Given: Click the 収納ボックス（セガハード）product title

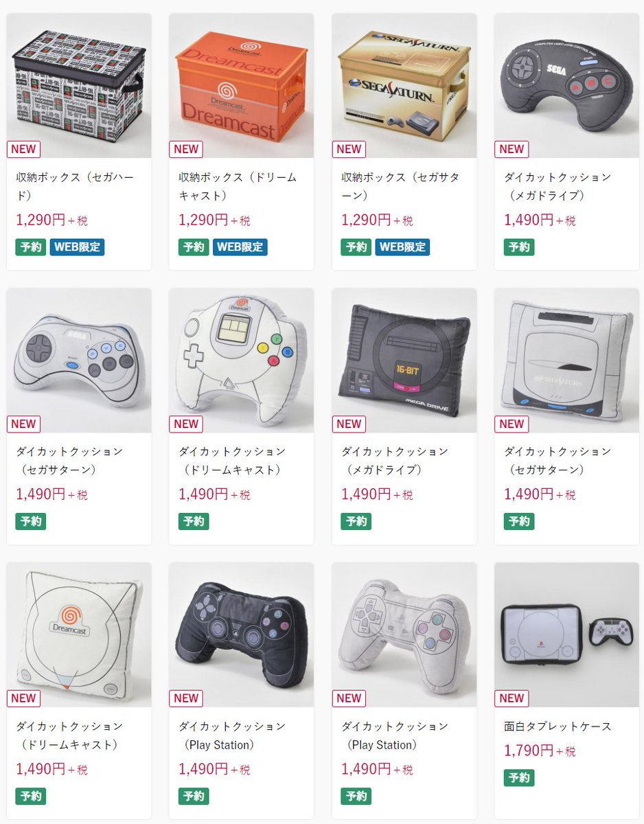Looking at the screenshot, I should [75, 186].
